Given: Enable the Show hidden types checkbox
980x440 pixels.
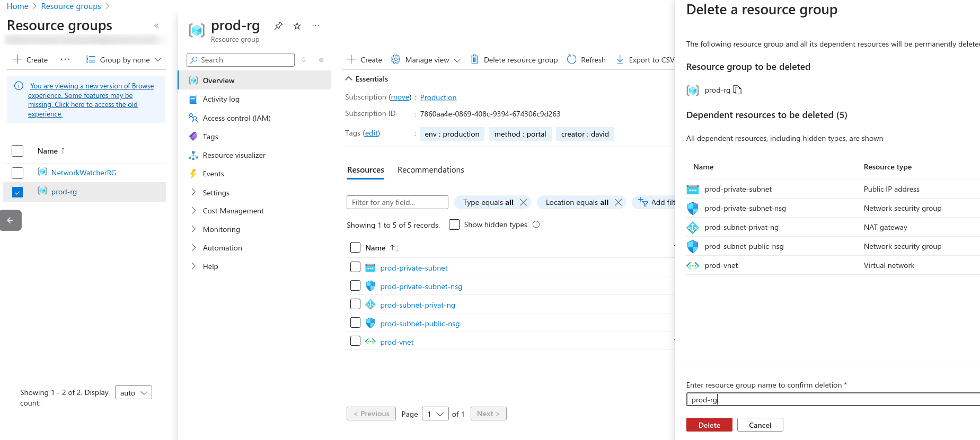Looking at the screenshot, I should coord(454,225).
